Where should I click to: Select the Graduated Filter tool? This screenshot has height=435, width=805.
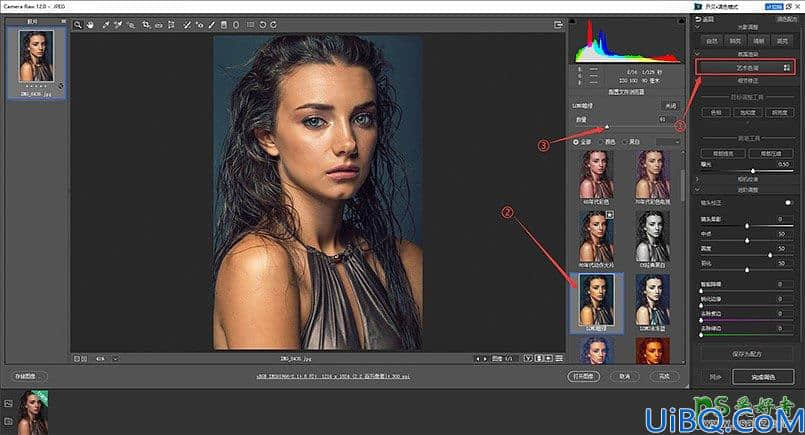click(x=224, y=25)
